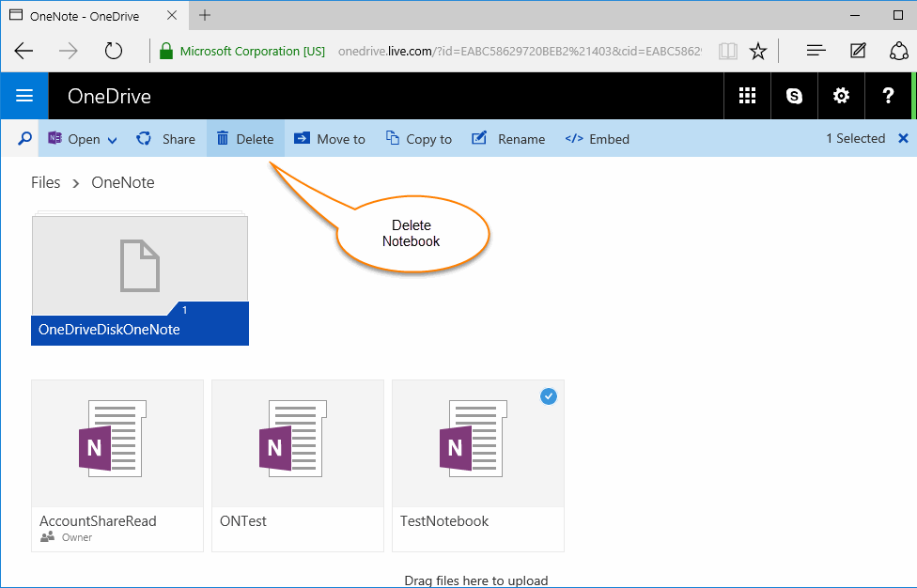Choose Move to in the toolbar

[329, 138]
